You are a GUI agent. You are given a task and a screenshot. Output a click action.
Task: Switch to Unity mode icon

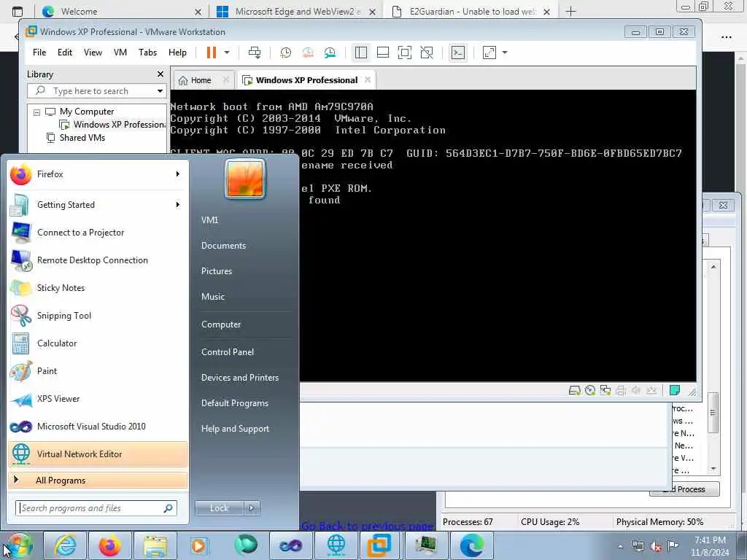point(427,52)
